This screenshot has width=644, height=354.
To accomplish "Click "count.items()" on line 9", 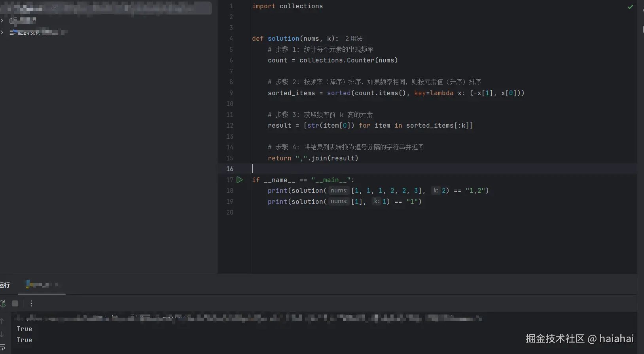I will (x=380, y=93).
